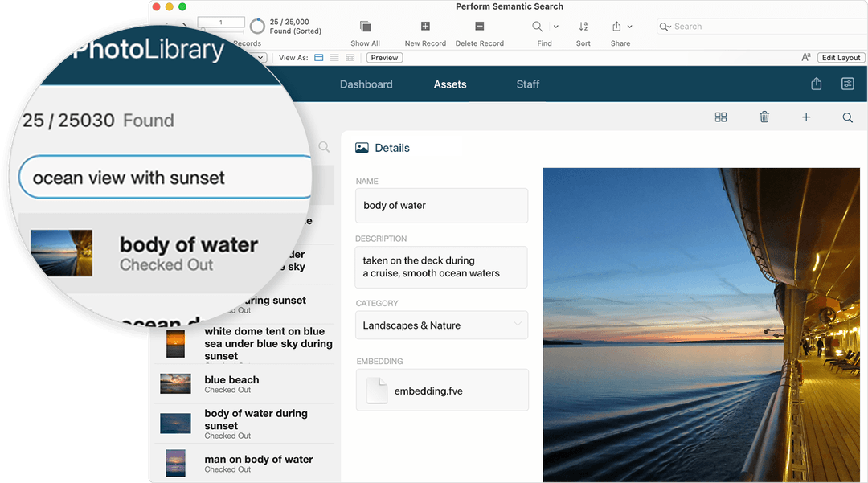The height and width of the screenshot is (483, 868).
Task: Add a new asset with the plus icon
Action: tap(806, 117)
